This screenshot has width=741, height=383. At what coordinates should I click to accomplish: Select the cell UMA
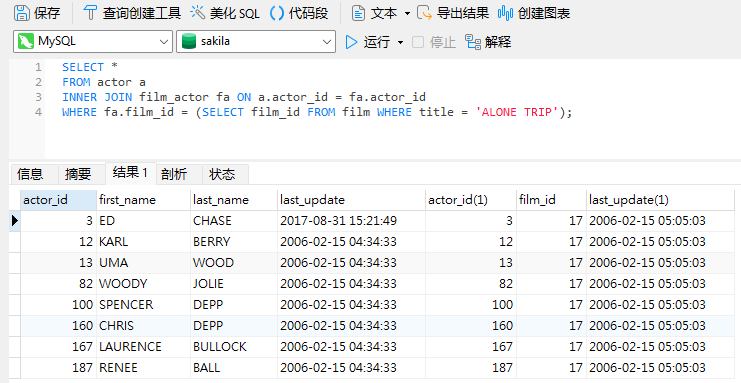point(144,262)
